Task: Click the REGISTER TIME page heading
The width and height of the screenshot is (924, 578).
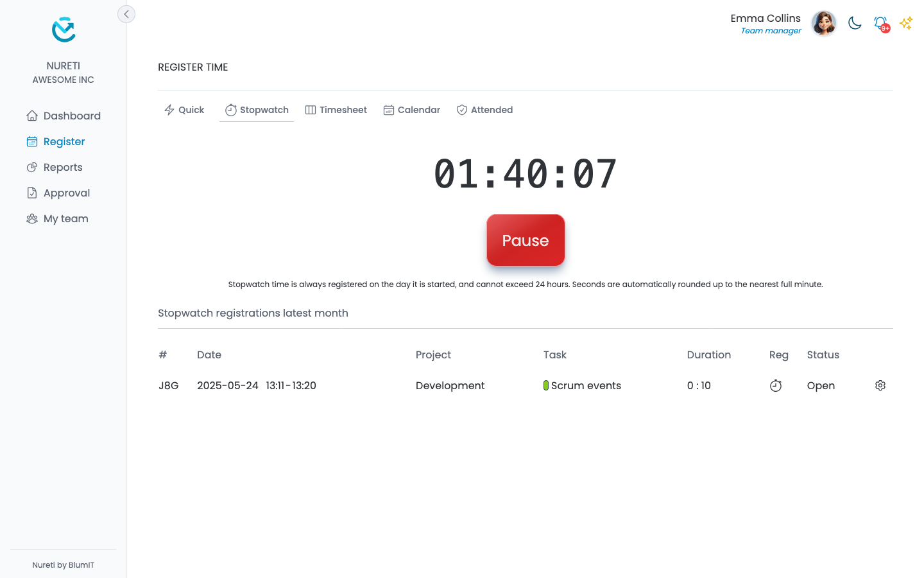Action: coord(193,67)
